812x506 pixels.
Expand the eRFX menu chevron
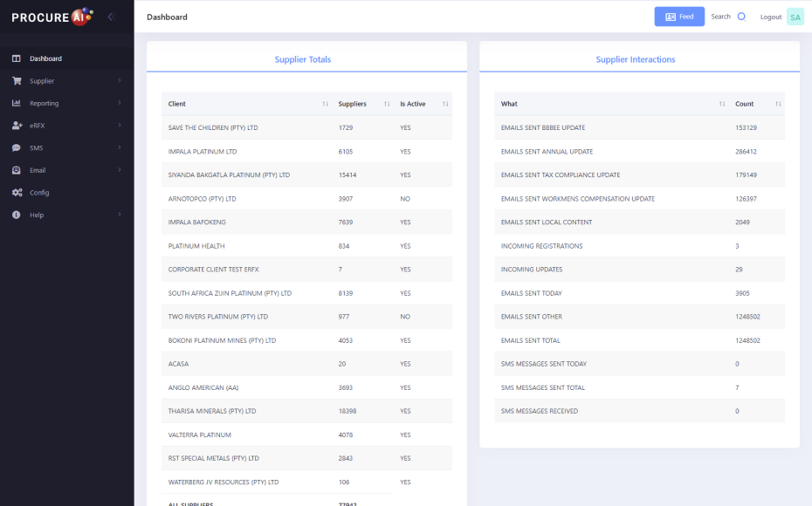(120, 125)
